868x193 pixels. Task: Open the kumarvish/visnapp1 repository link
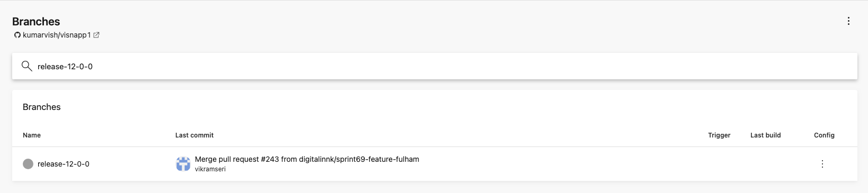pyautogui.click(x=57, y=35)
